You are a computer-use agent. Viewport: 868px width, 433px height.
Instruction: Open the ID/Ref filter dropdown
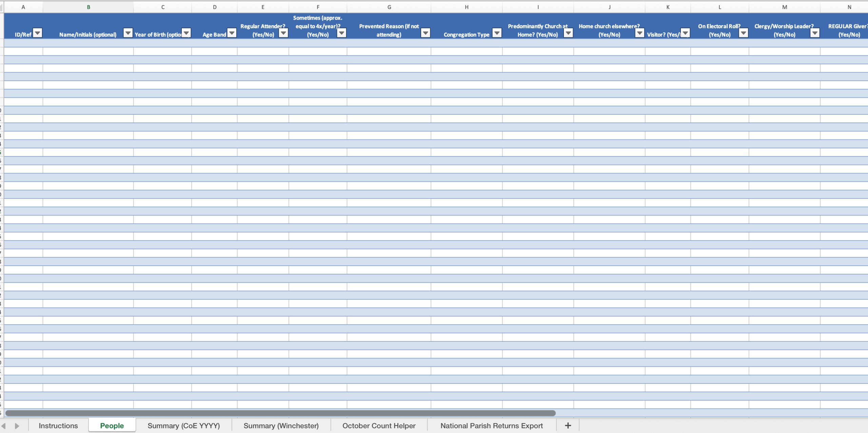click(38, 33)
